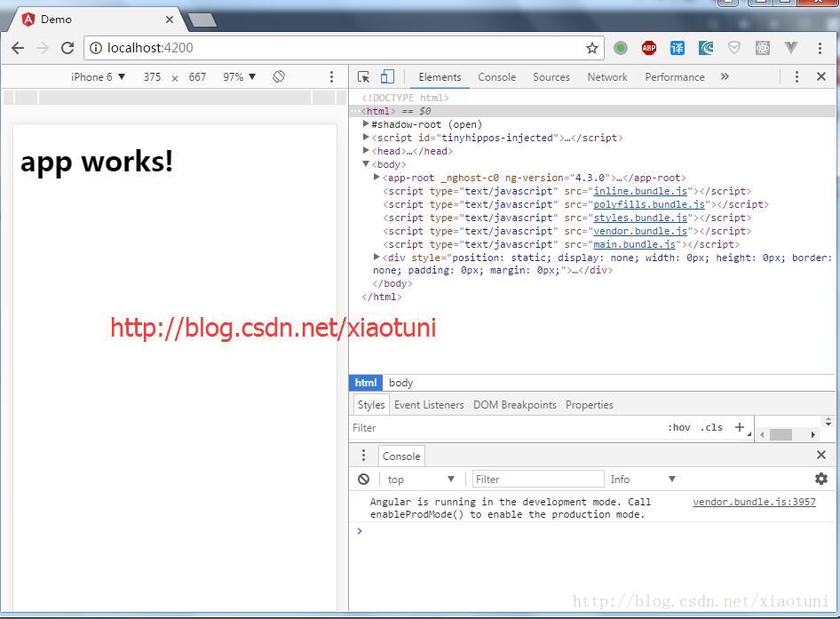This screenshot has width=840, height=619.
Task: Open the console drawer three-dot menu
Action: (x=364, y=456)
